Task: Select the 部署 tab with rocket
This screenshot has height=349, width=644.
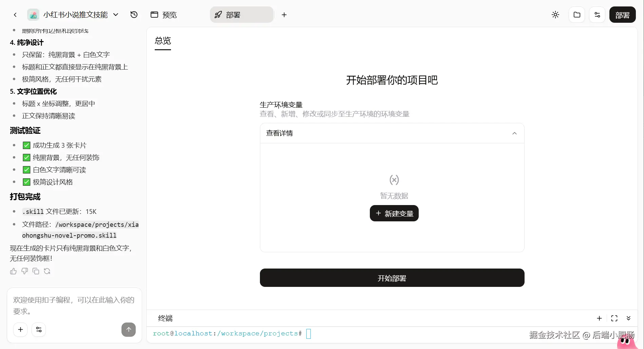Action: click(x=242, y=15)
